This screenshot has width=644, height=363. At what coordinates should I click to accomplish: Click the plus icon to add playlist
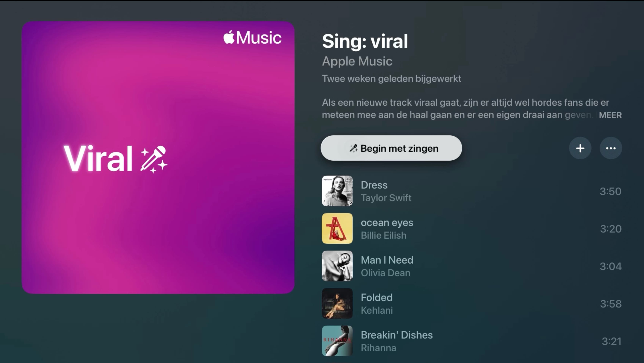[580, 148]
